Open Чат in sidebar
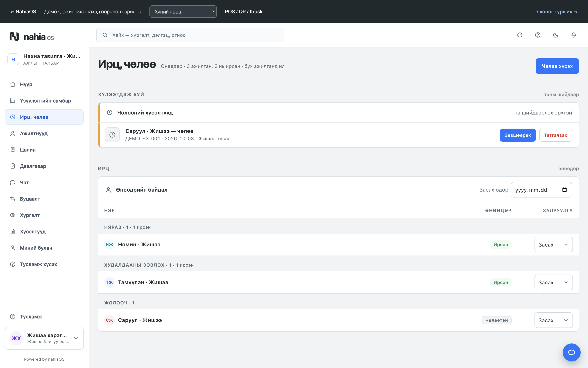The width and height of the screenshot is (588, 368). click(x=44, y=182)
